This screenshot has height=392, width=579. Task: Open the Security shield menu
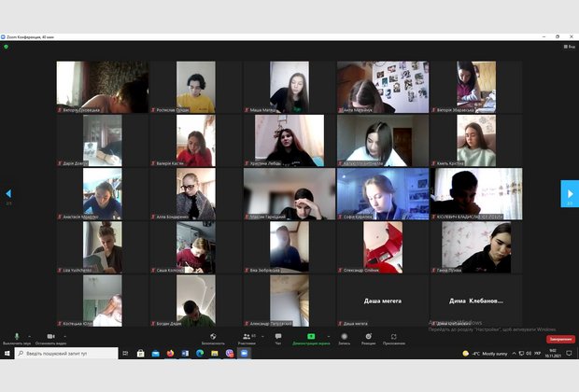(x=213, y=339)
